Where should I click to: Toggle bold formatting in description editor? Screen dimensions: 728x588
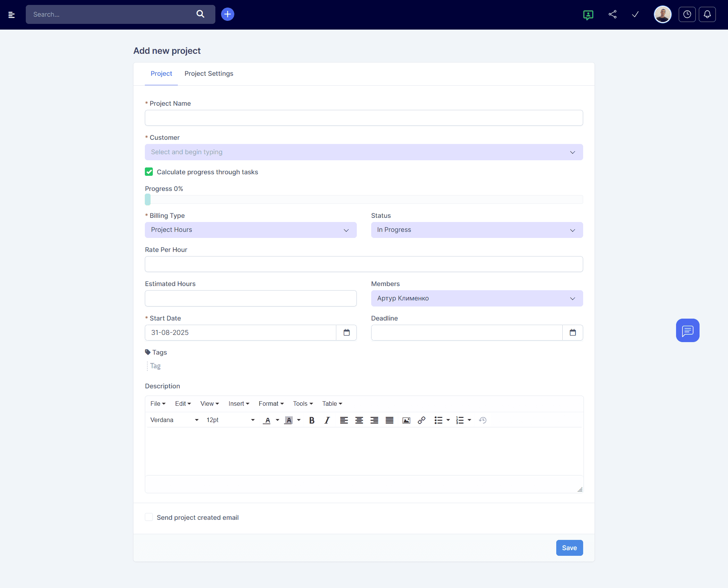pyautogui.click(x=312, y=420)
